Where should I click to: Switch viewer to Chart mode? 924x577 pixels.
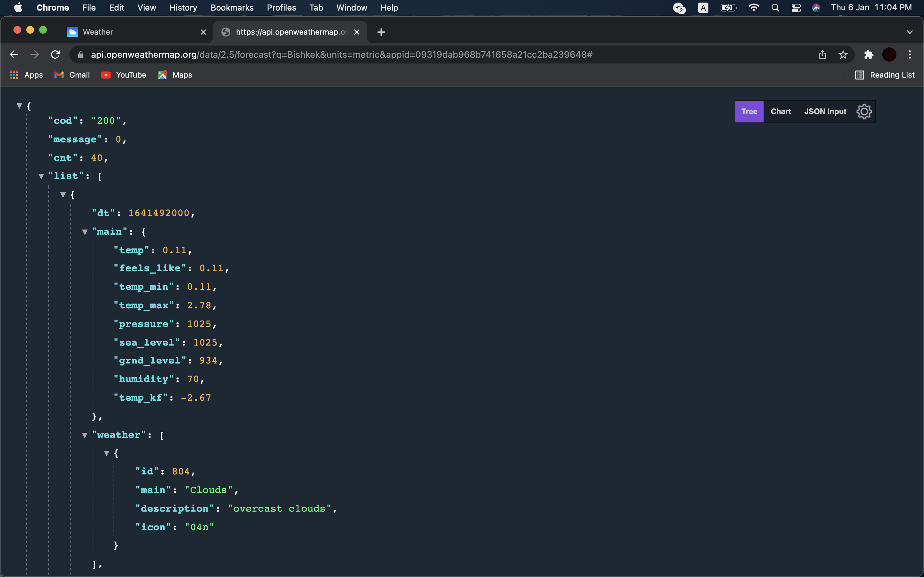(781, 112)
